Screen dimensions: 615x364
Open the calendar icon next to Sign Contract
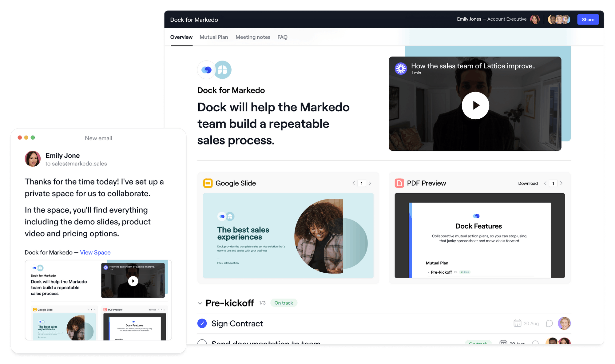(x=518, y=323)
